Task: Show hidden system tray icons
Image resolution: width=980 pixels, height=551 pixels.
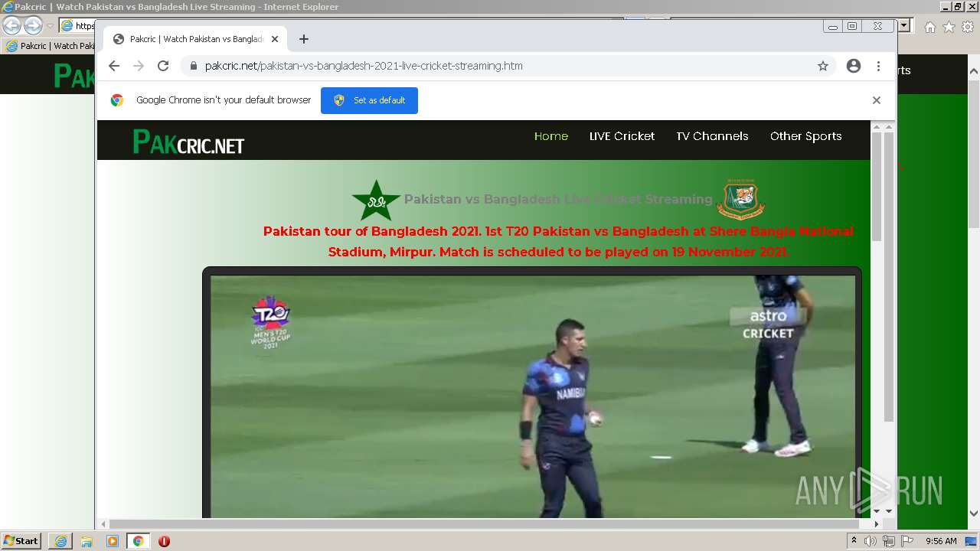Action: [854, 541]
